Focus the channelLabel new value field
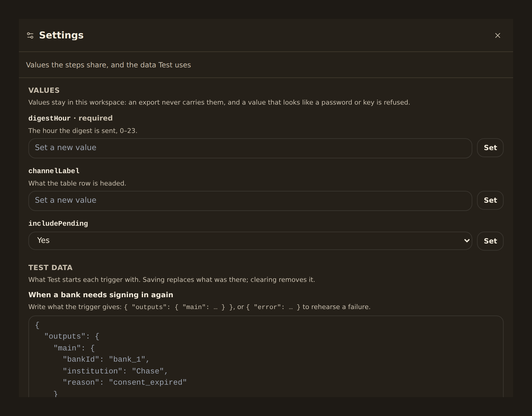Viewport: 532px width, 416px height. pos(250,201)
